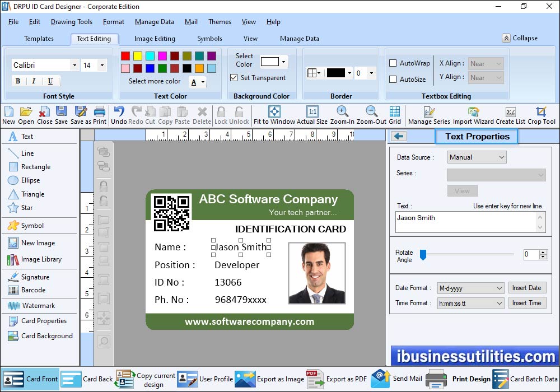Click the Fit to Window icon
The image size is (560, 392).
coord(274,111)
